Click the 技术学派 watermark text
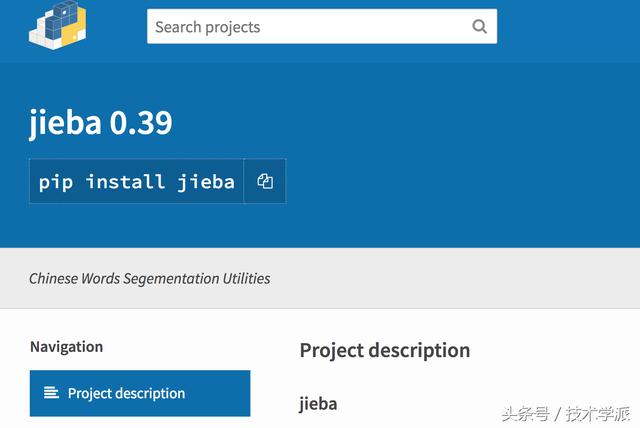 pos(598,413)
